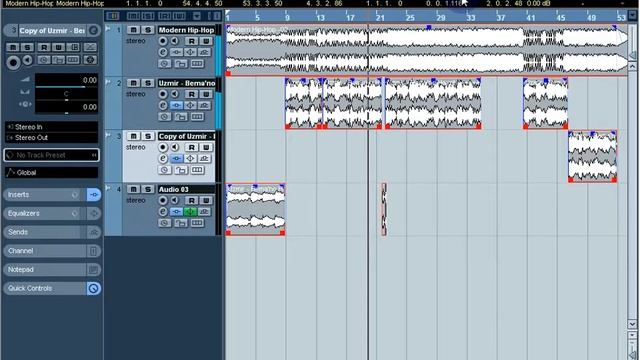640x360 pixels.
Task: Show lanes on Modern Hip-Hop track
Action: (x=197, y=64)
